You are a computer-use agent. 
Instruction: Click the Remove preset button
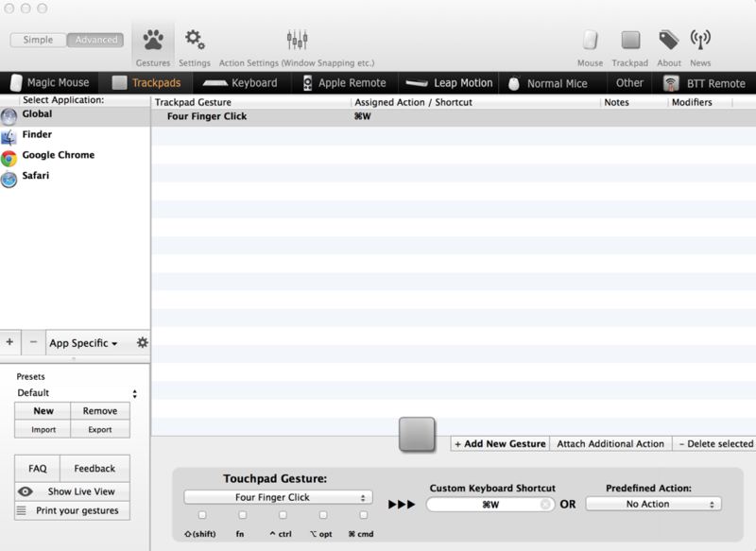100,411
